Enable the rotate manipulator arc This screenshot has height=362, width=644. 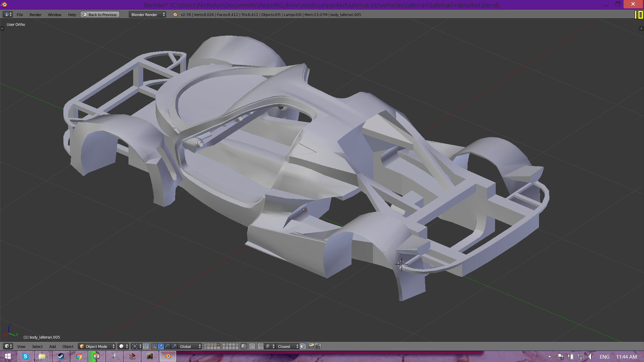(x=167, y=347)
